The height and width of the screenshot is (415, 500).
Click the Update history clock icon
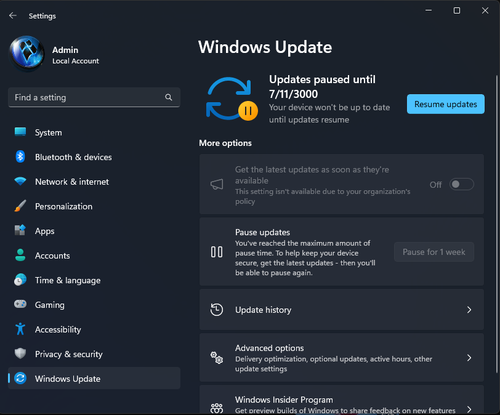[x=217, y=310]
